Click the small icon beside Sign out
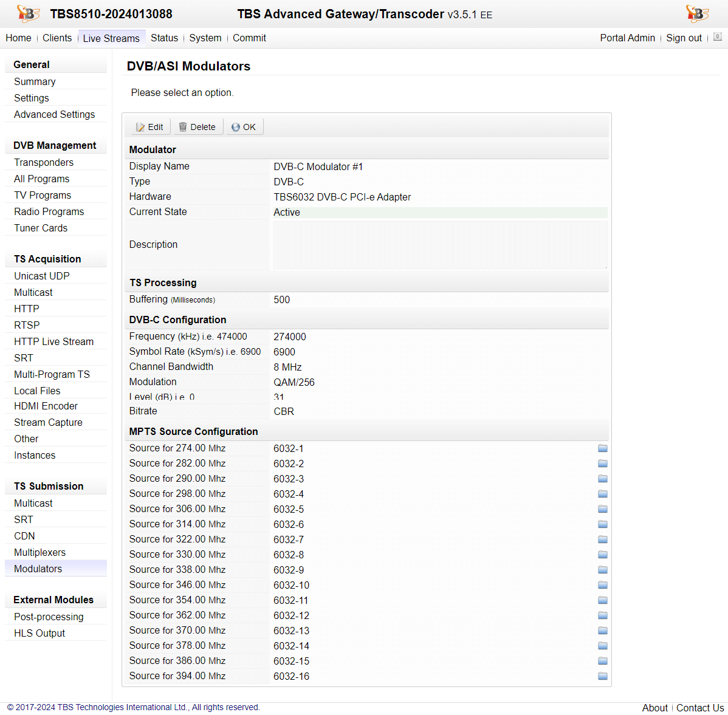Screen dimensions: 728x715 [x=718, y=37]
